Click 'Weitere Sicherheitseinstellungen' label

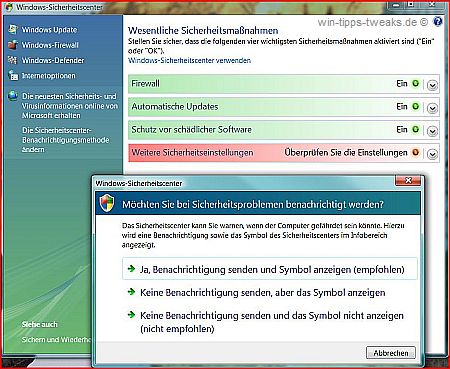click(192, 152)
